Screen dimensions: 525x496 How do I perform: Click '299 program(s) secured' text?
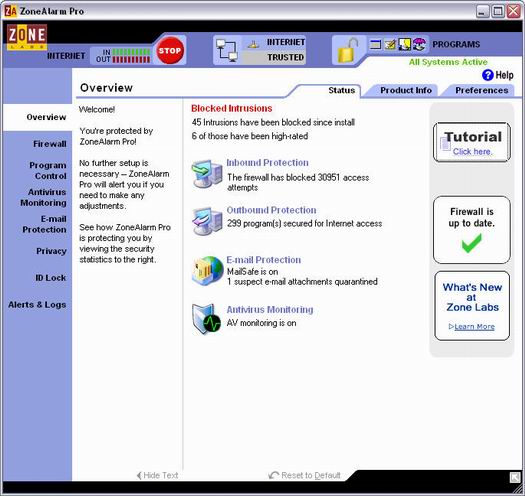pos(304,224)
